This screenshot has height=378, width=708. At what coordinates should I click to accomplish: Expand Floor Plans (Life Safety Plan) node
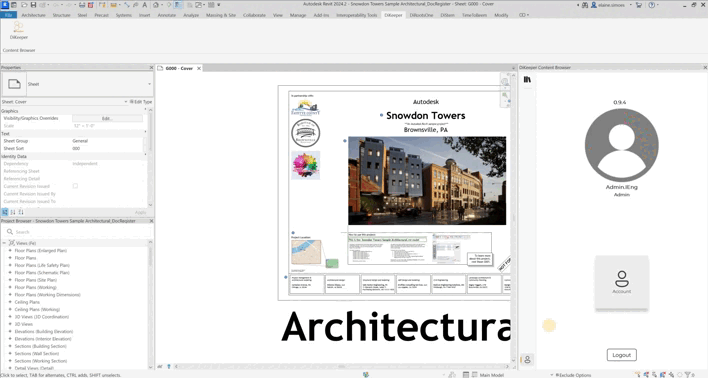[10, 265]
